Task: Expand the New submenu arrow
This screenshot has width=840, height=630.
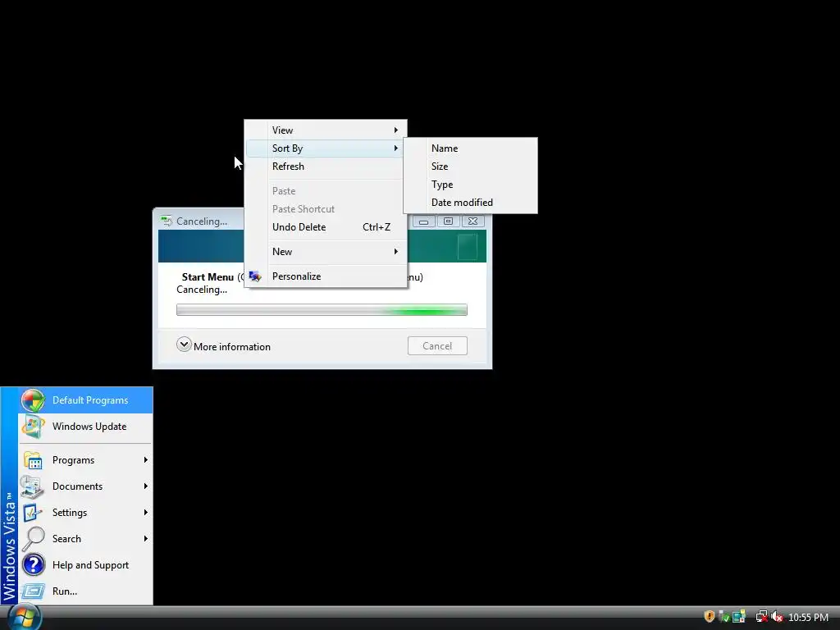Action: click(396, 252)
